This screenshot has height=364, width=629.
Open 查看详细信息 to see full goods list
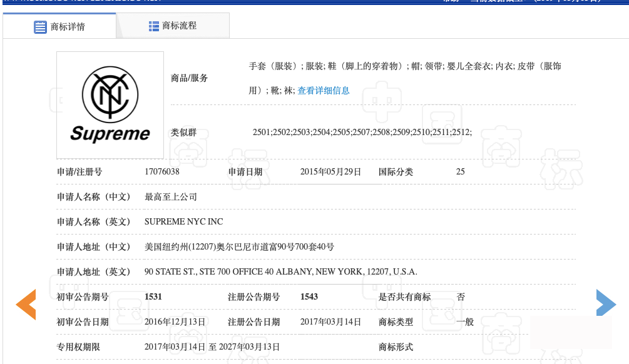325,91
